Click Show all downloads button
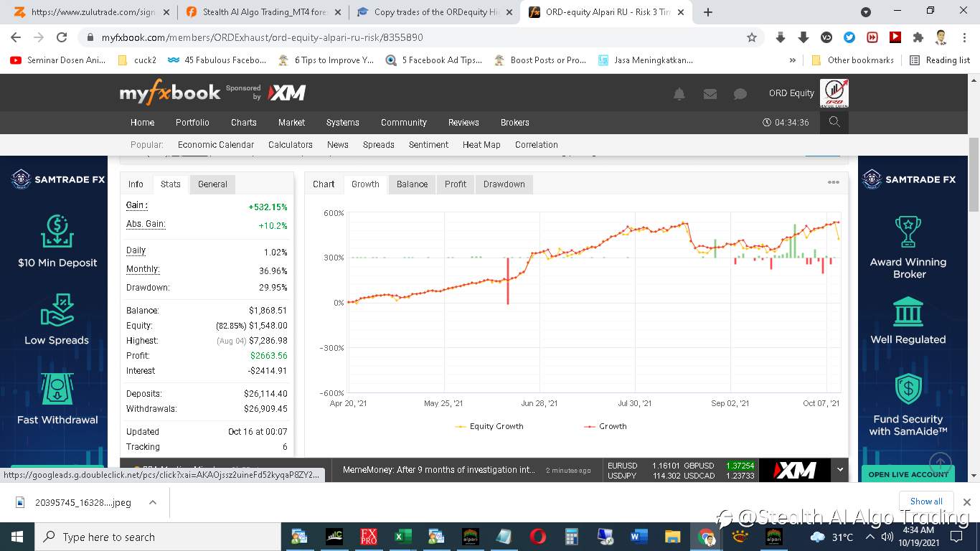Image resolution: width=980 pixels, height=551 pixels. (x=926, y=501)
